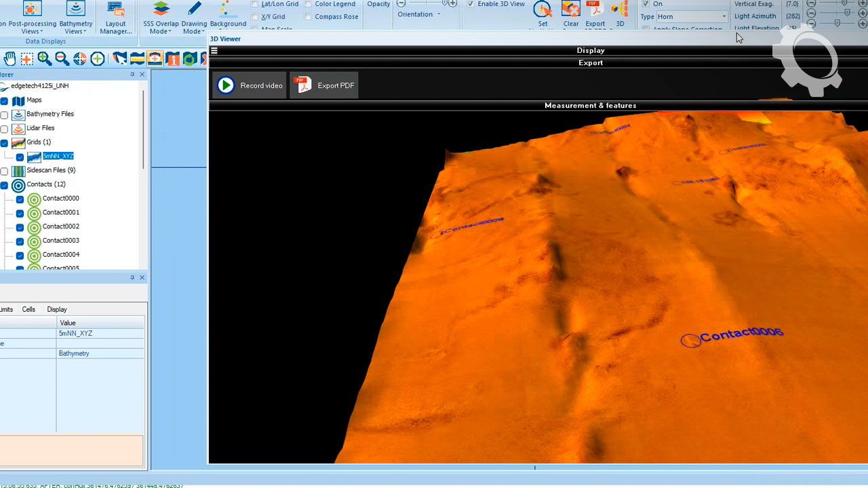Select the pan hand tool
The image size is (868, 488).
coord(9,59)
